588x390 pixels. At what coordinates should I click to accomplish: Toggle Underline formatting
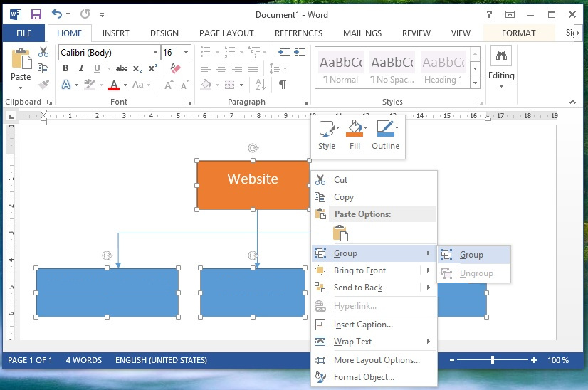[x=97, y=68]
